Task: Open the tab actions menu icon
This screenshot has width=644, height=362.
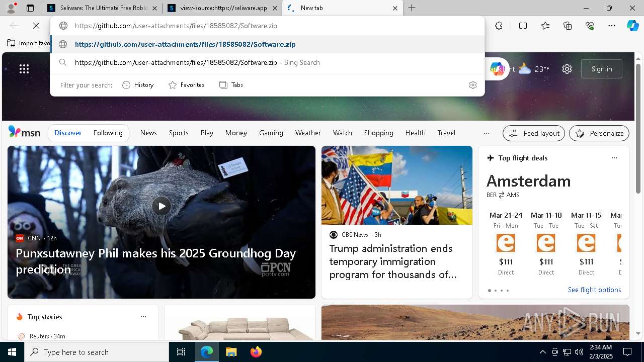Action: [x=30, y=8]
